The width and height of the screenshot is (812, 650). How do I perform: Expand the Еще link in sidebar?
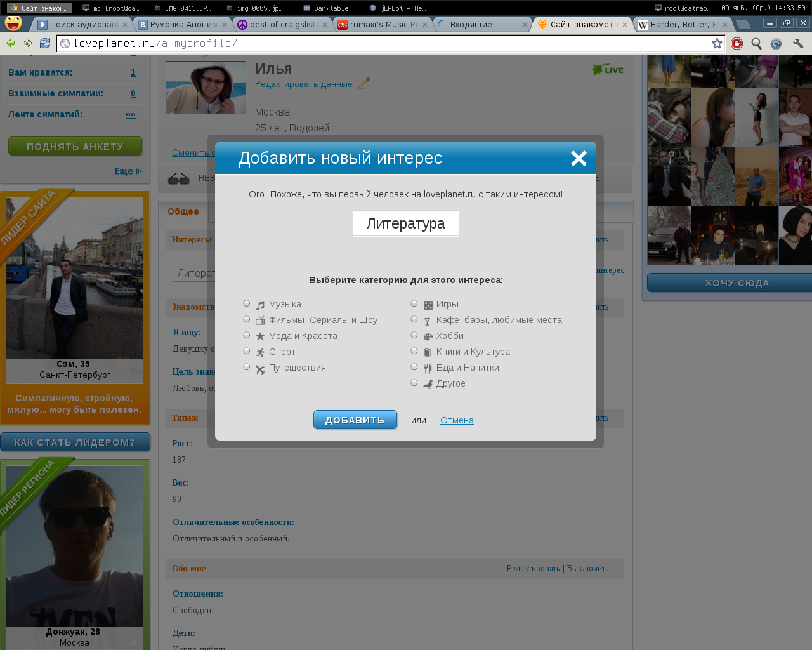click(128, 171)
